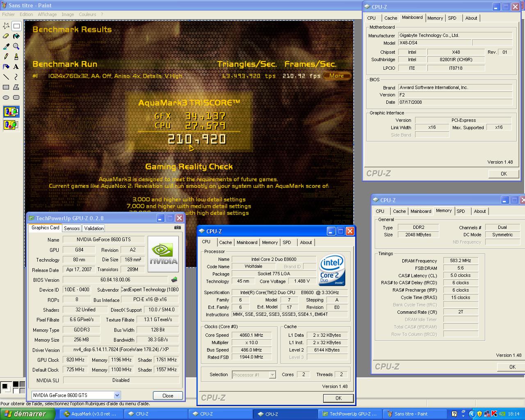Screen dimensions: 525x420
Task: Click the Close button in GPU-Z
Action: [x=168, y=395]
